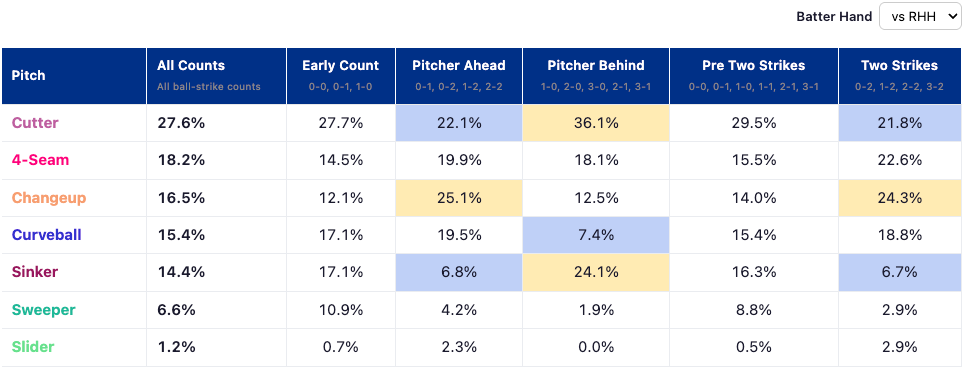Click the blue 7.4% Curveball cell
The image size is (966, 371).
pyautogui.click(x=596, y=235)
